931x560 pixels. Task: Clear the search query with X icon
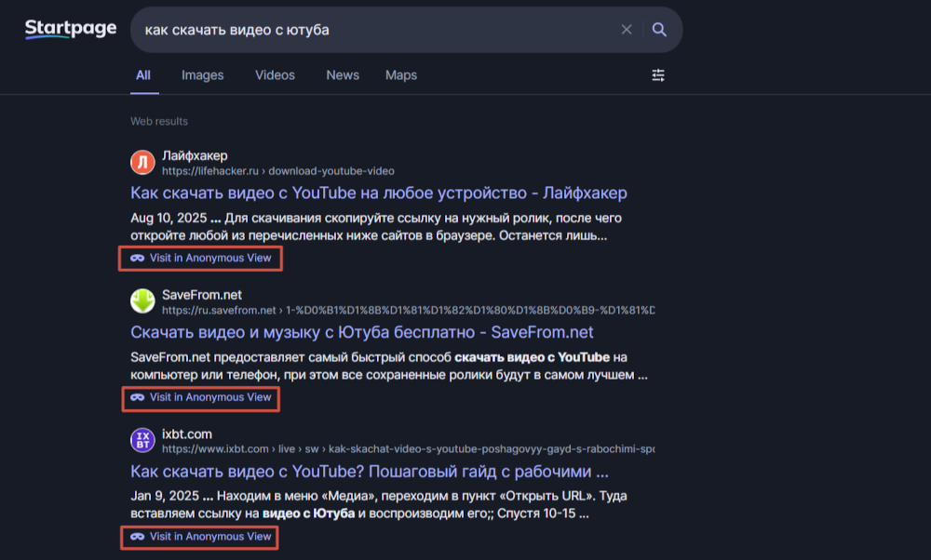click(627, 30)
